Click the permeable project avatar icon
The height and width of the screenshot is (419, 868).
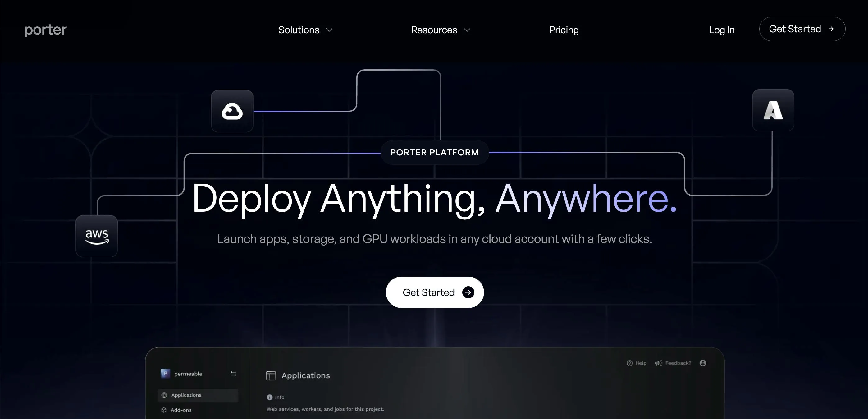pyautogui.click(x=165, y=374)
